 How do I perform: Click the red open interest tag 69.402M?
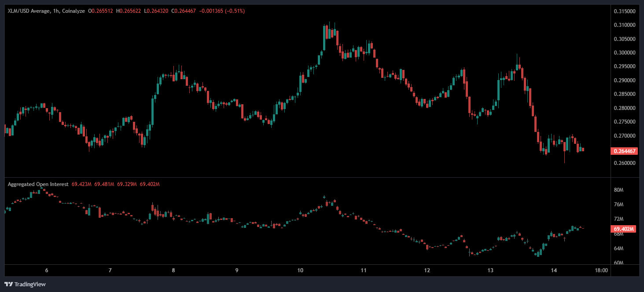624,229
